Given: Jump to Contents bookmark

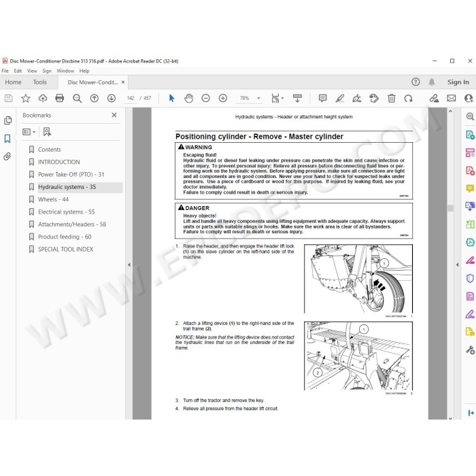Looking at the screenshot, I should pos(49,150).
